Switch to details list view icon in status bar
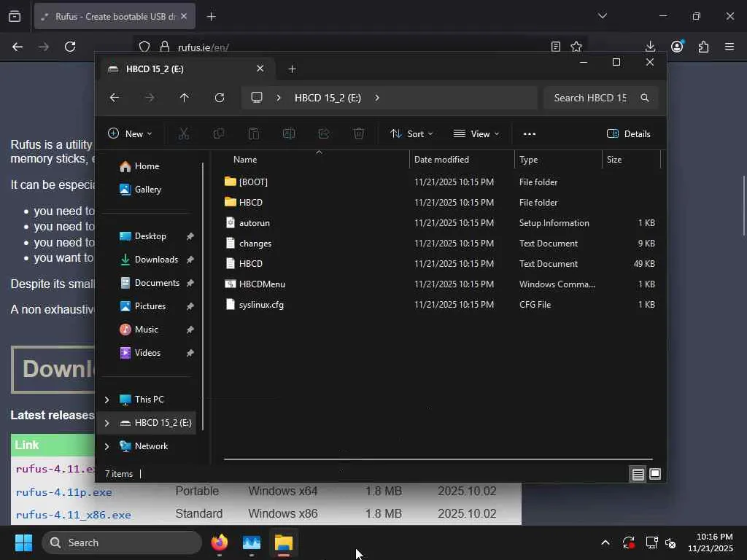This screenshot has height=560, width=747. click(x=638, y=474)
